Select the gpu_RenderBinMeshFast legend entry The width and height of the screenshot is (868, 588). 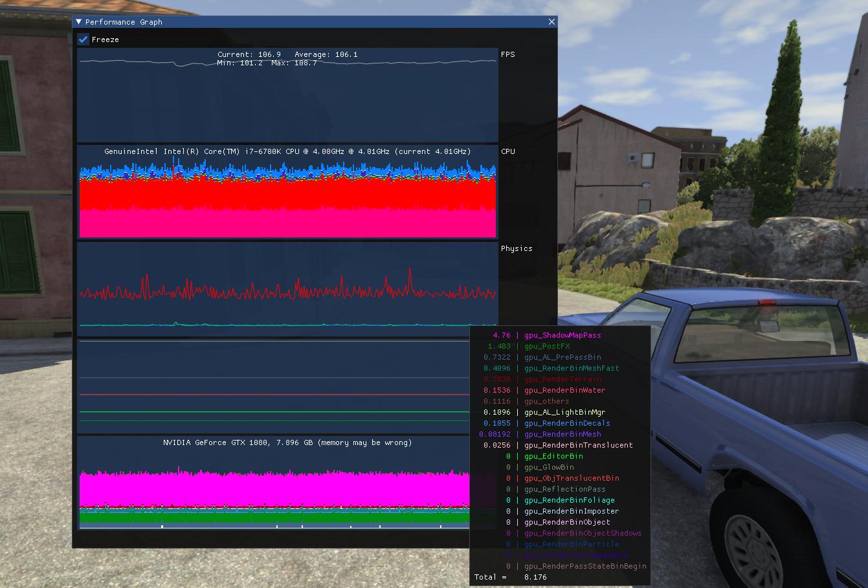pyautogui.click(x=572, y=368)
